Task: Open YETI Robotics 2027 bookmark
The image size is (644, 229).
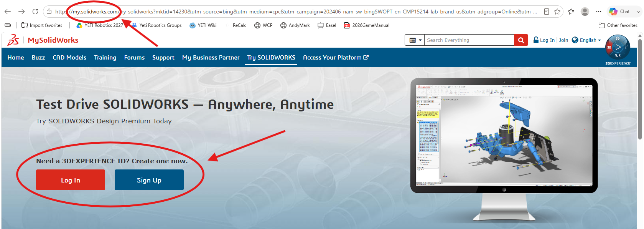Action: click(x=100, y=25)
